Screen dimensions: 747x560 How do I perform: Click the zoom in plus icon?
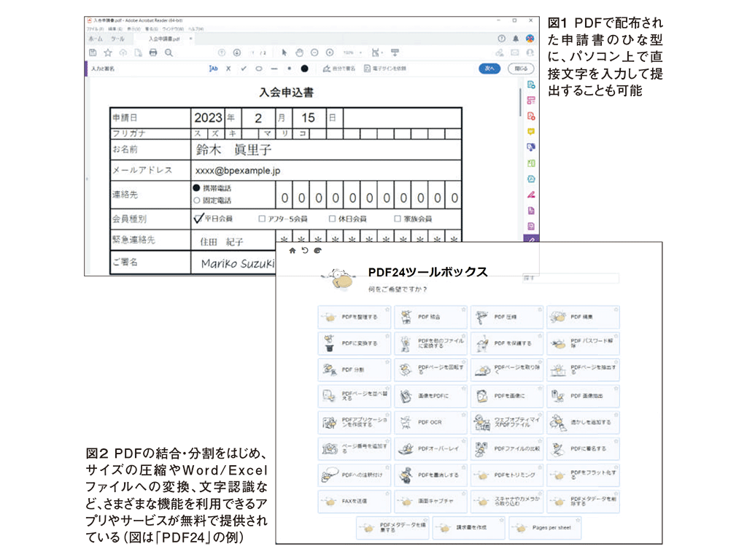330,52
